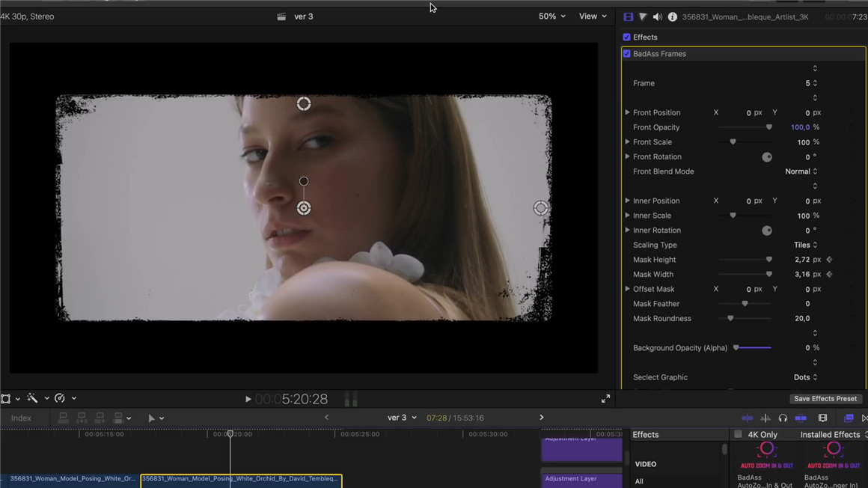Click the Save Effects Preset button

tap(825, 399)
